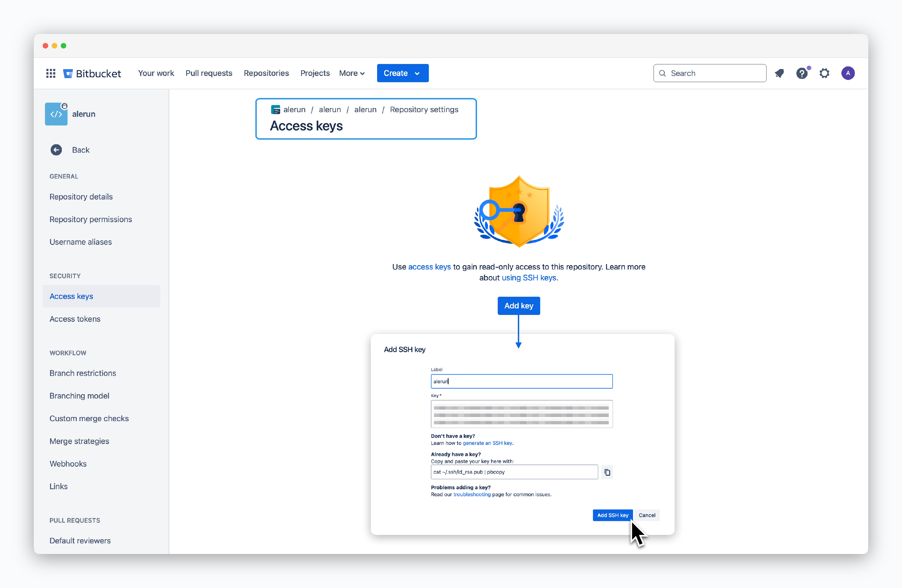This screenshot has height=588, width=902.
Task: Open notifications megaphone icon
Action: click(x=779, y=73)
